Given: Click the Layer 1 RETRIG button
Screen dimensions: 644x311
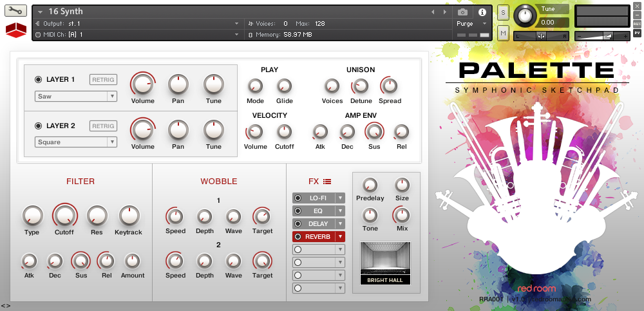Looking at the screenshot, I should pos(103,80).
